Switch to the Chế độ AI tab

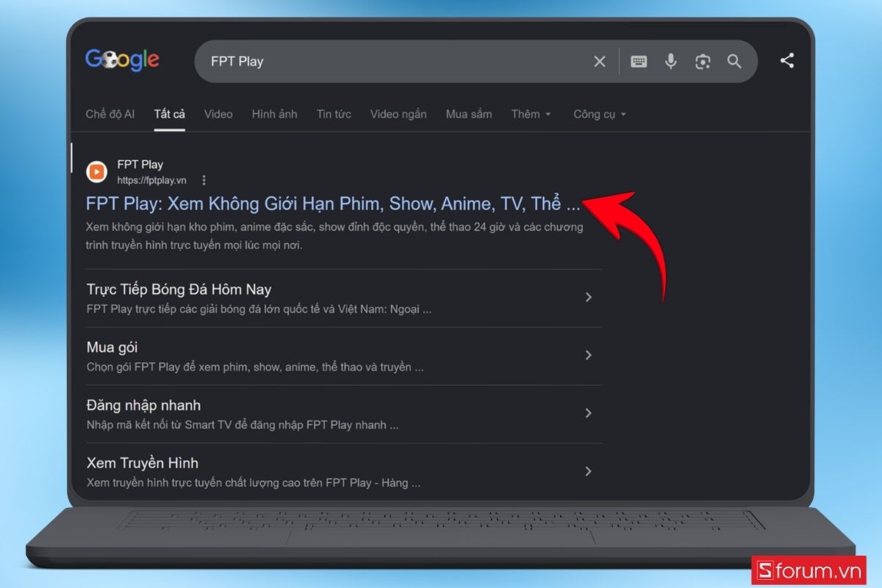click(x=110, y=114)
